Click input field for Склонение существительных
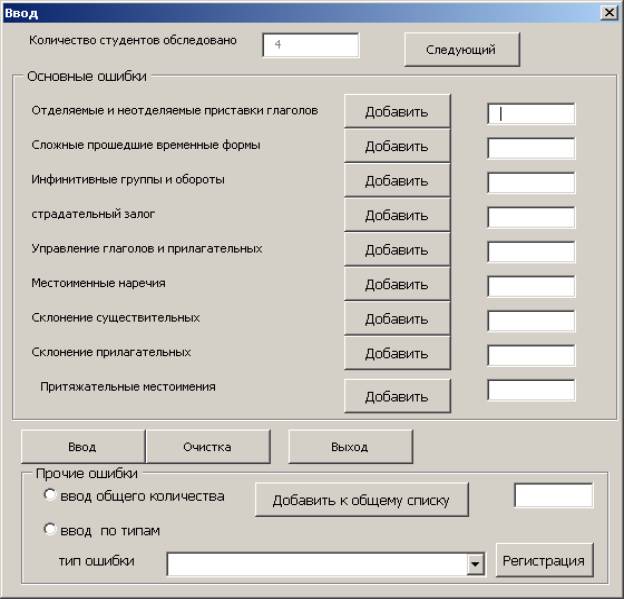This screenshot has height=599, width=624. point(531,321)
